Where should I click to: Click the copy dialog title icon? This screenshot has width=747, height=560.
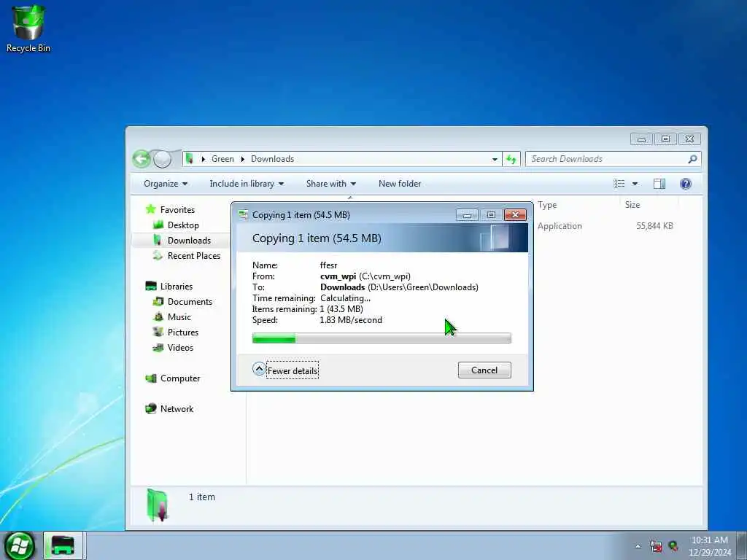[x=243, y=214]
